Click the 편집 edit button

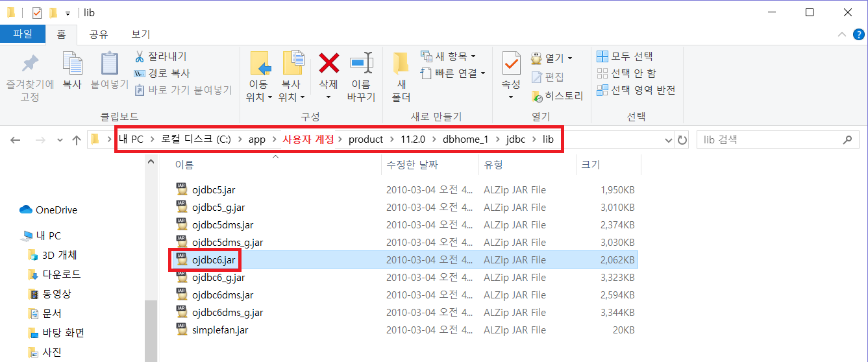pyautogui.click(x=547, y=77)
